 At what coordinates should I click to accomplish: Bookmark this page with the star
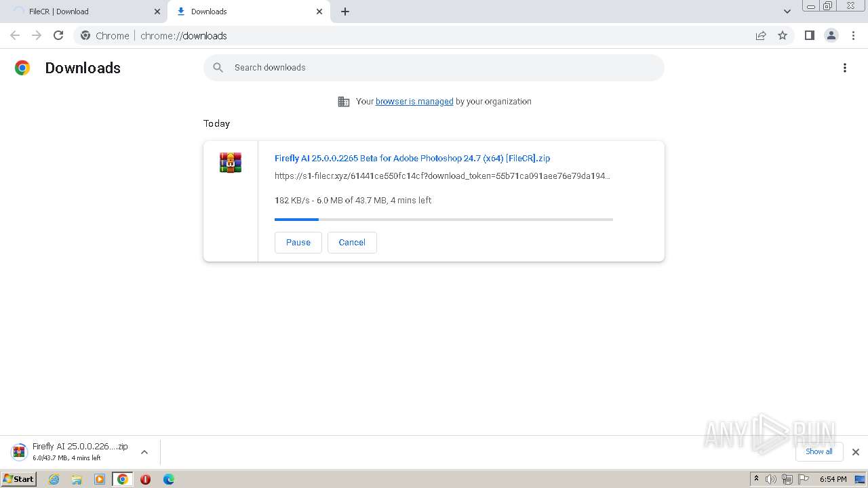(783, 35)
